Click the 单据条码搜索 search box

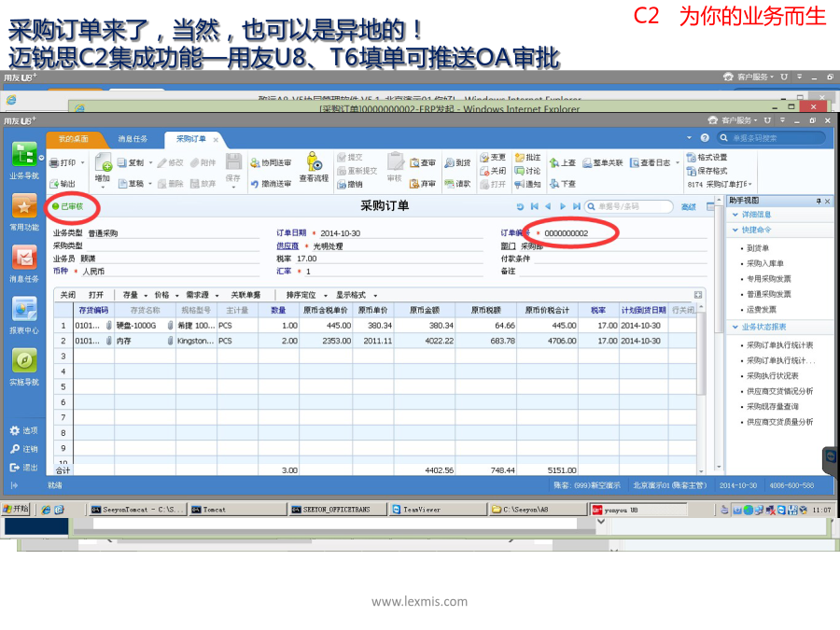click(x=771, y=138)
